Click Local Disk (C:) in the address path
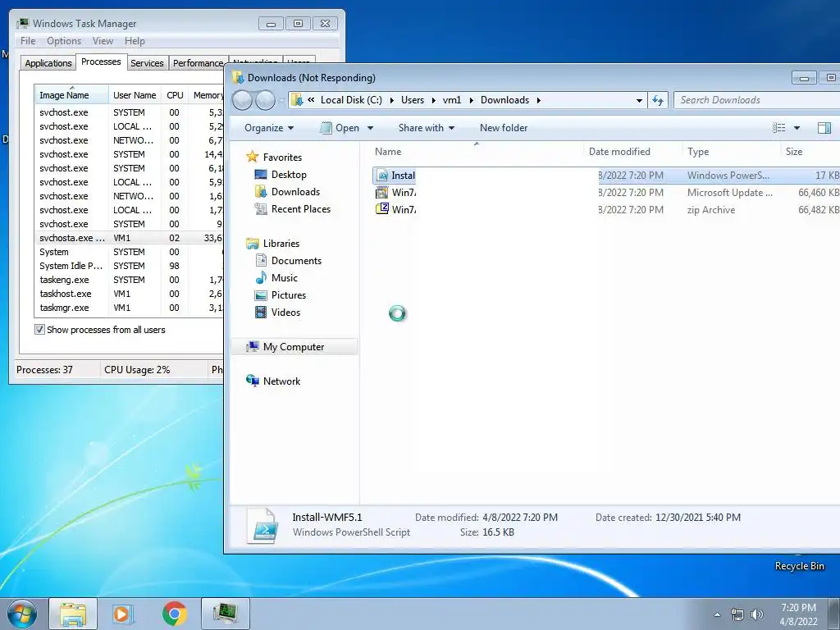This screenshot has height=630, width=840. pos(351,100)
